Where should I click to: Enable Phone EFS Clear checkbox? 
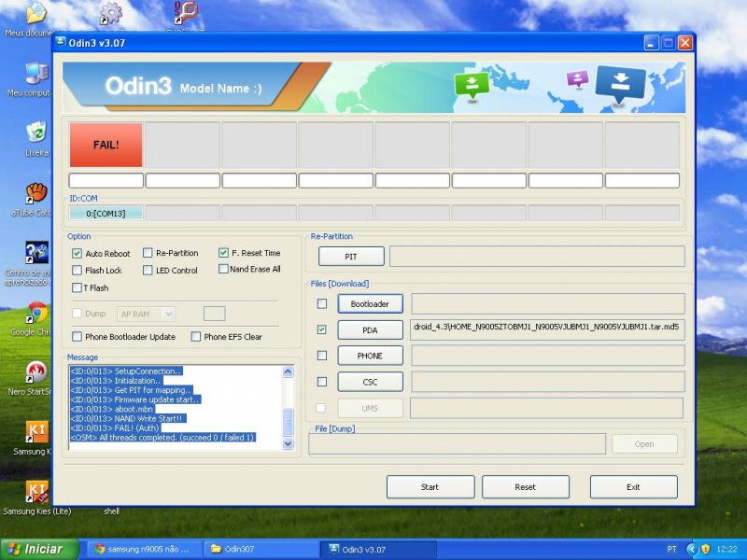click(x=196, y=337)
